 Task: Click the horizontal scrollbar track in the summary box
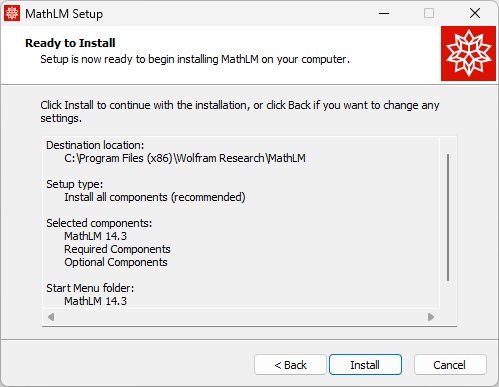pos(241,317)
